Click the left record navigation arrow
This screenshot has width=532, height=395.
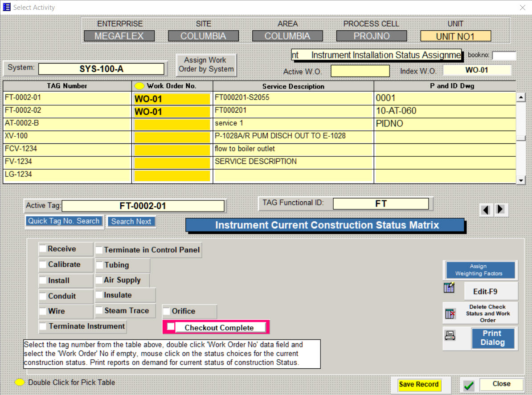click(486, 210)
